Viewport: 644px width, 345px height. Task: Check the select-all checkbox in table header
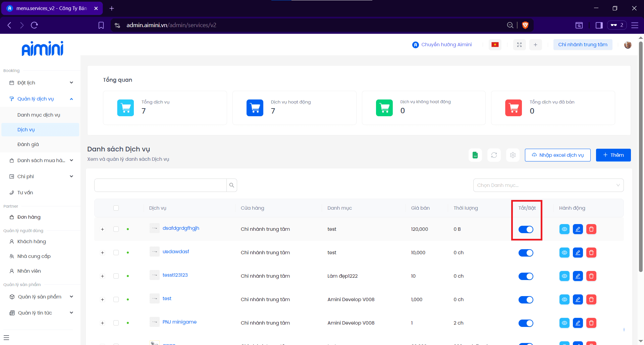(116, 208)
